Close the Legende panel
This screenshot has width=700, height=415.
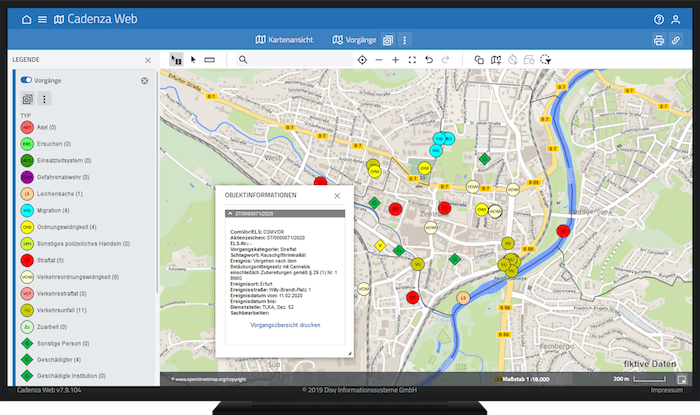click(148, 60)
